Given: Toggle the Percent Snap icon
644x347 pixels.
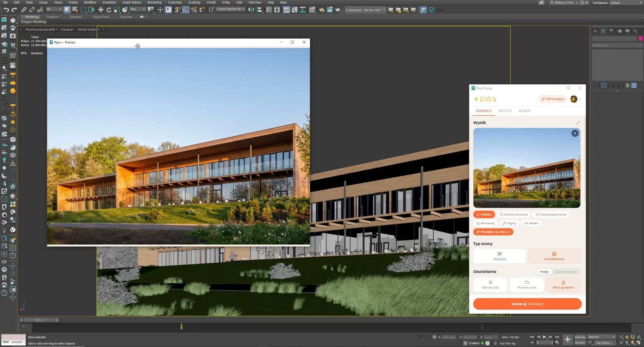Looking at the screenshot, I should (x=194, y=10).
